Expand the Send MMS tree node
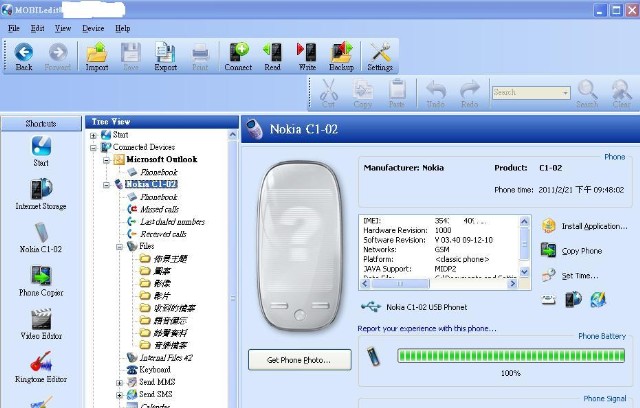 pos(120,382)
